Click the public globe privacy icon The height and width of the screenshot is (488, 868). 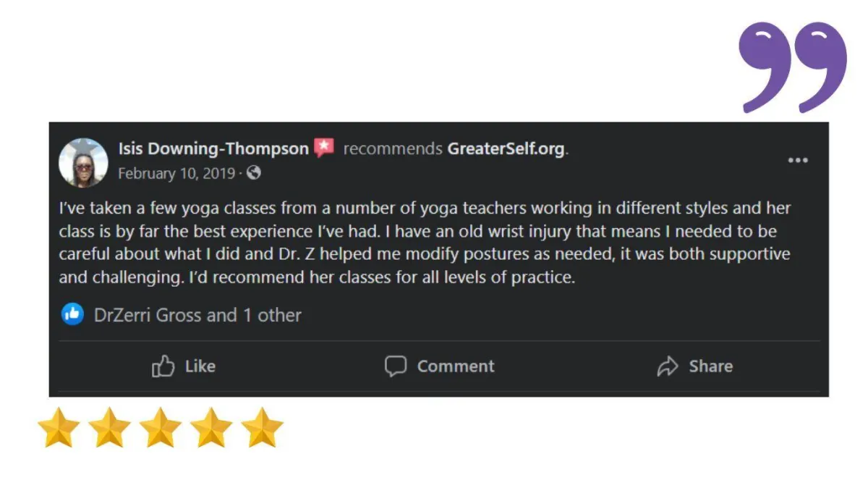tap(254, 173)
